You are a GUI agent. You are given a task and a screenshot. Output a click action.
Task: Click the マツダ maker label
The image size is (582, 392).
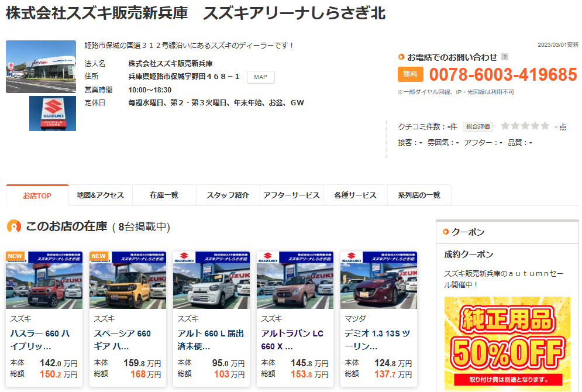click(x=355, y=318)
